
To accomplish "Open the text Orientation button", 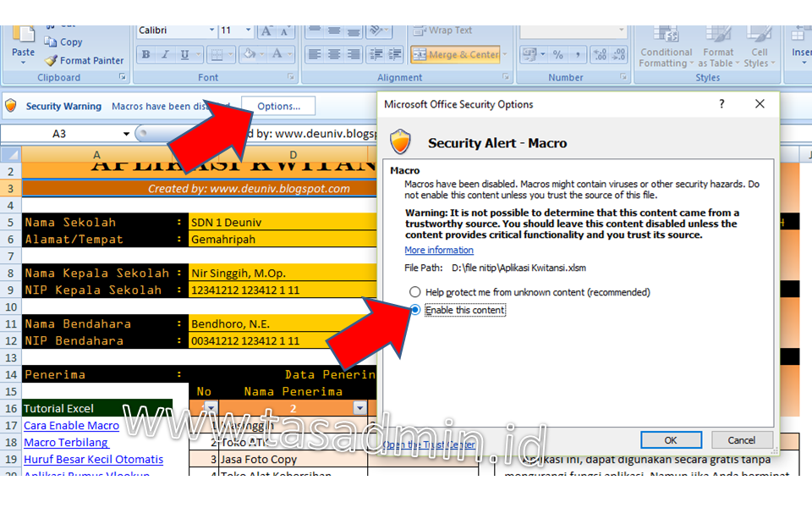I will [379, 31].
